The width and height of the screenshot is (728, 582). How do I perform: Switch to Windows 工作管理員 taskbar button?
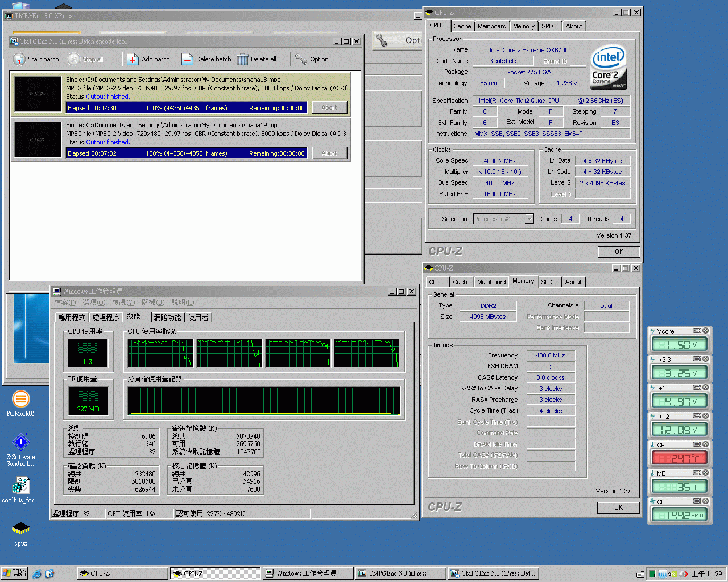click(x=308, y=573)
